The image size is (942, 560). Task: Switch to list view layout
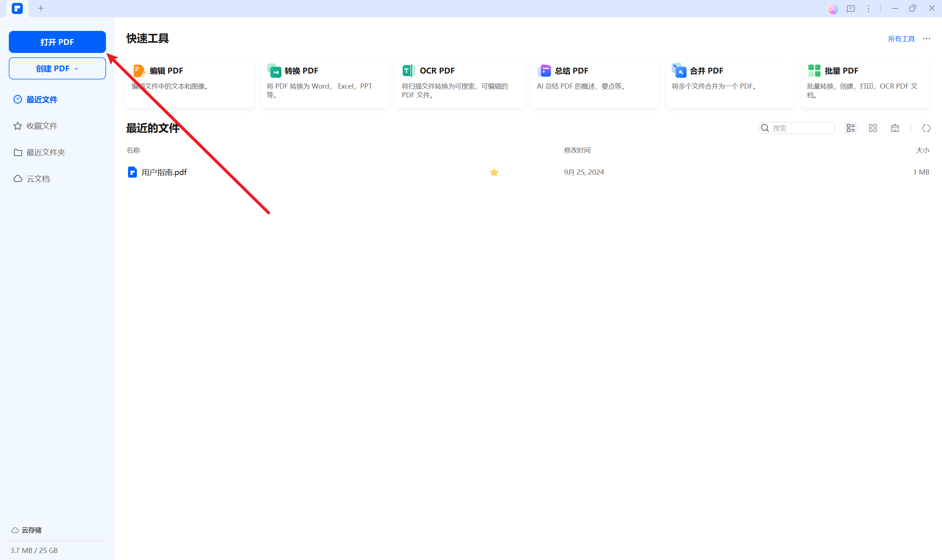pos(851,128)
